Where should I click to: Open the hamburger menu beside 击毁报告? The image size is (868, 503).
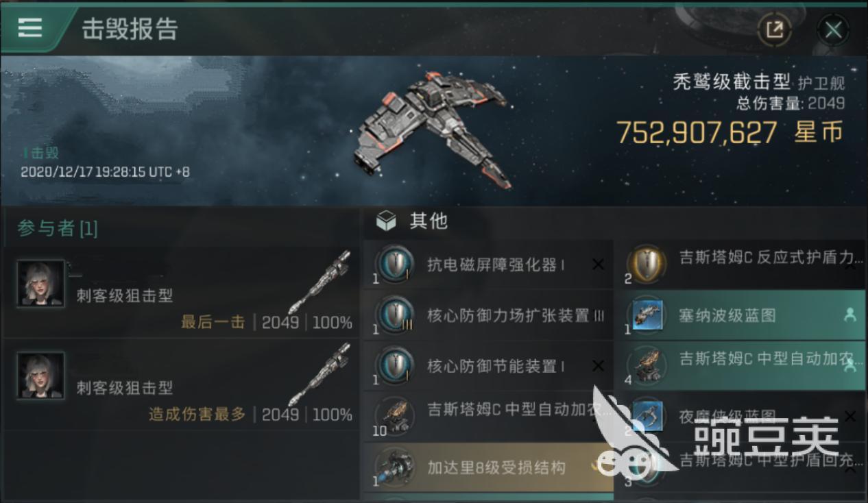[x=29, y=27]
